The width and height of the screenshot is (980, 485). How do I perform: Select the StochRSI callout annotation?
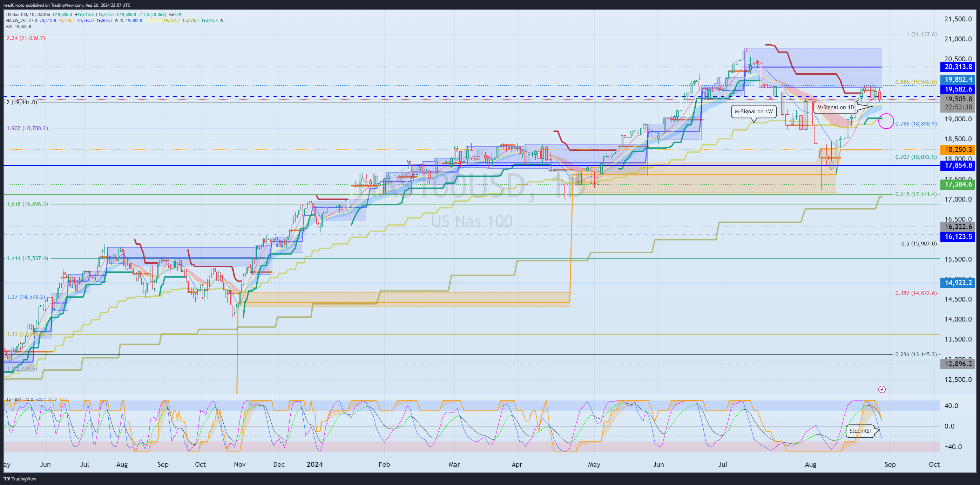tap(860, 431)
